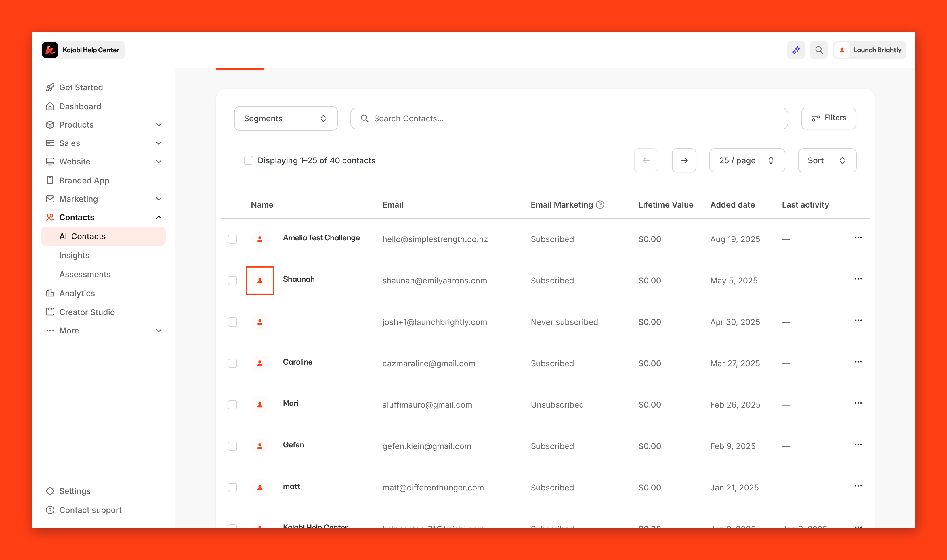Click into Search Contacts field
947x560 pixels.
[x=569, y=118]
